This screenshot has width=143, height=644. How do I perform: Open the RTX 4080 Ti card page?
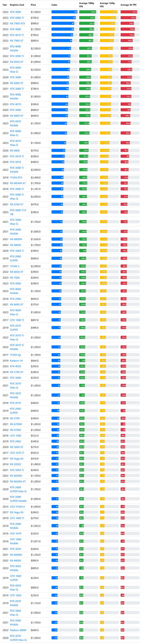point(17,18)
